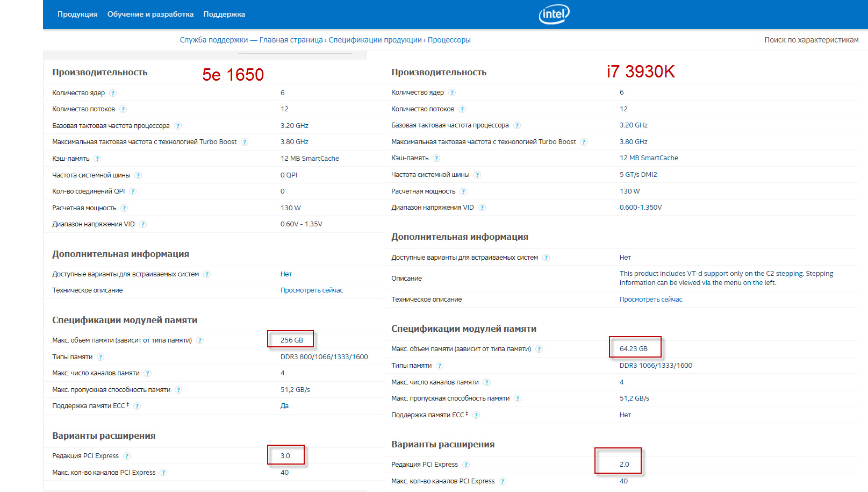Help icon next to Кол-во соединений QPI

(x=133, y=191)
